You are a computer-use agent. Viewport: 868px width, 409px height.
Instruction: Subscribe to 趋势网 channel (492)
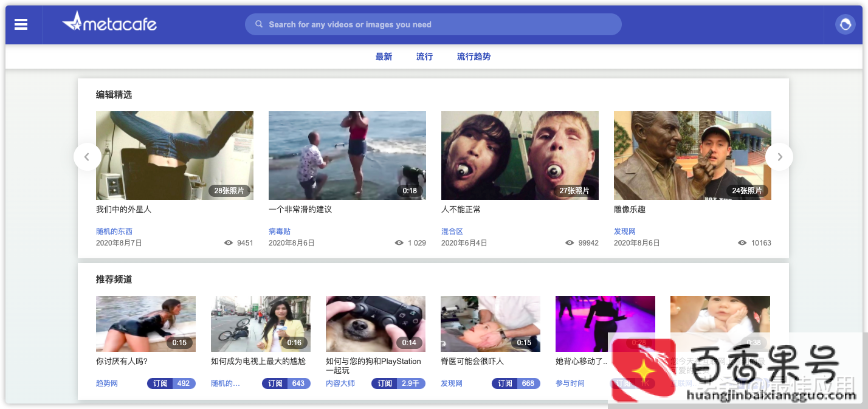tap(171, 383)
